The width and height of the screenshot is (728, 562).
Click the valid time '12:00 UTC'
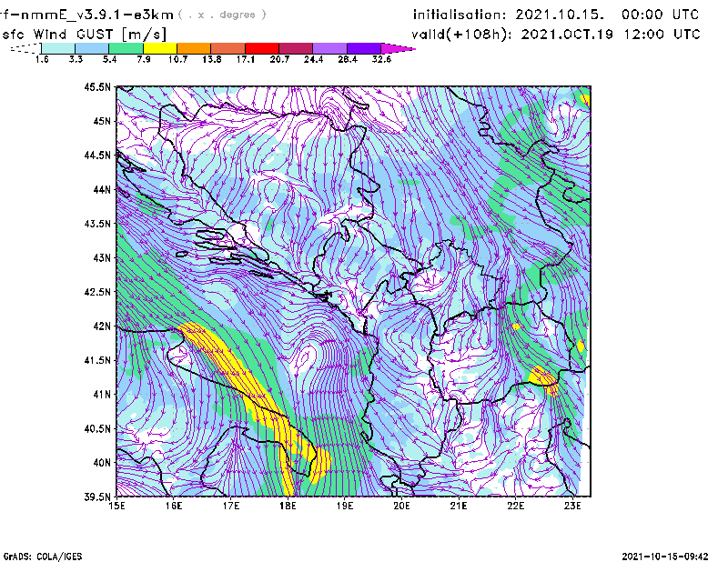click(662, 35)
